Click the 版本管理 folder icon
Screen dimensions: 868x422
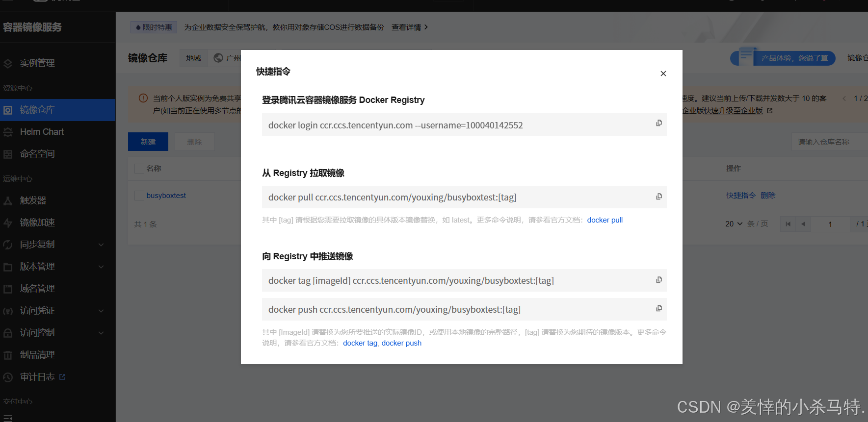coord(8,267)
